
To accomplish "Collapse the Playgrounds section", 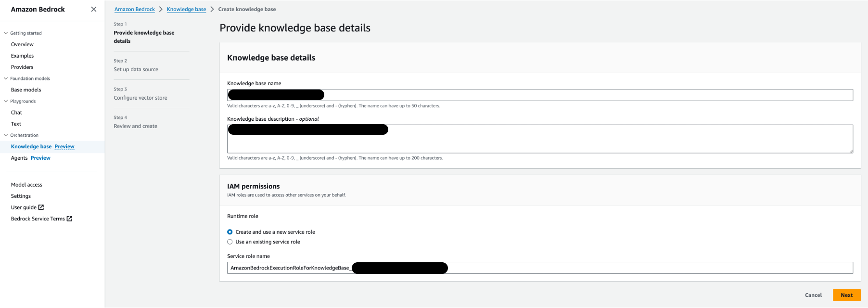I will (6, 101).
